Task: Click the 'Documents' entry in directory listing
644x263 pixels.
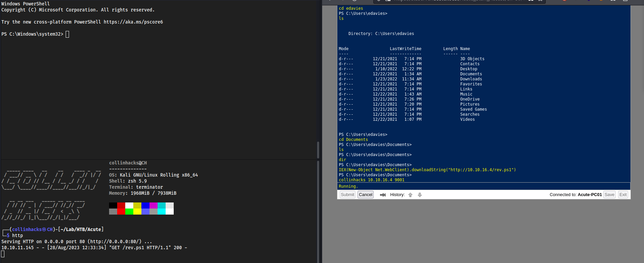Action: [471, 74]
